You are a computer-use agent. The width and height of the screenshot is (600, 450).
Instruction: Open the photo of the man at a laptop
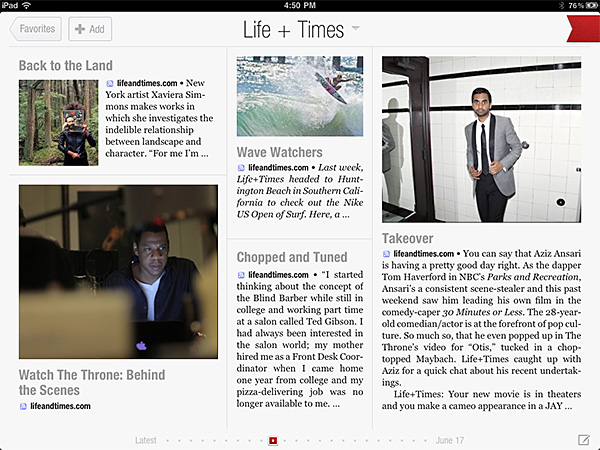(118, 272)
